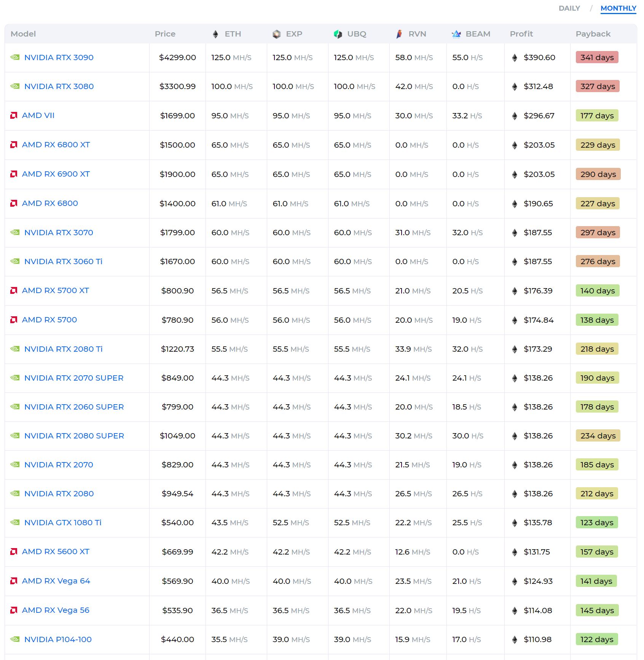Click the Ethereum icon beside the $135.78 profit
The height and width of the screenshot is (660, 644).
pos(515,523)
